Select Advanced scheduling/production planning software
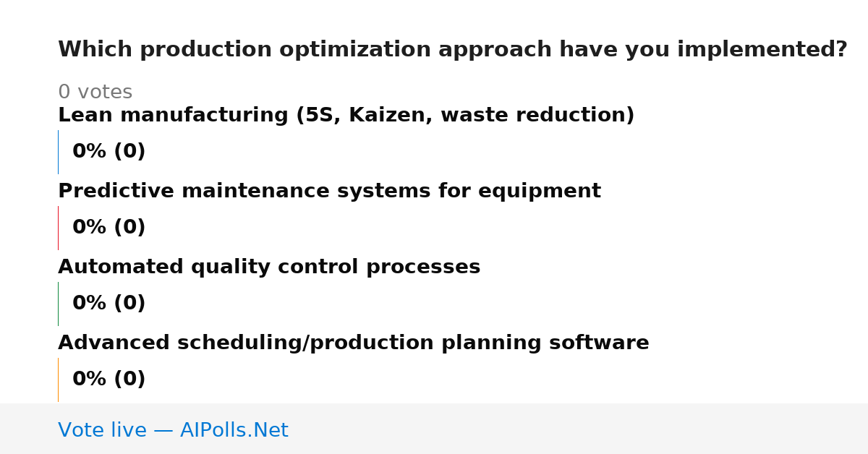 point(354,343)
